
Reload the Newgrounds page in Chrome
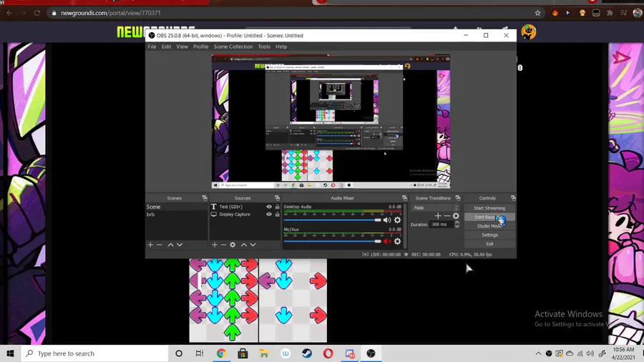(x=37, y=13)
